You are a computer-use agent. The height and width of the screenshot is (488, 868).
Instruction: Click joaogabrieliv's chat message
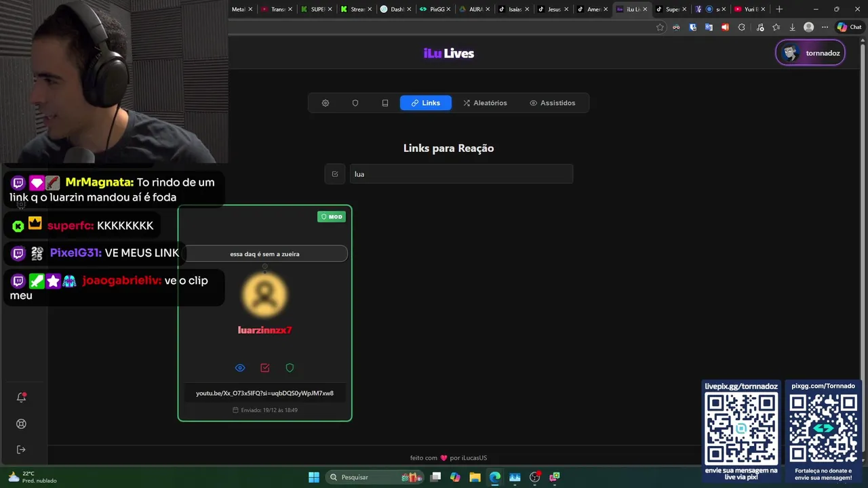tap(114, 288)
